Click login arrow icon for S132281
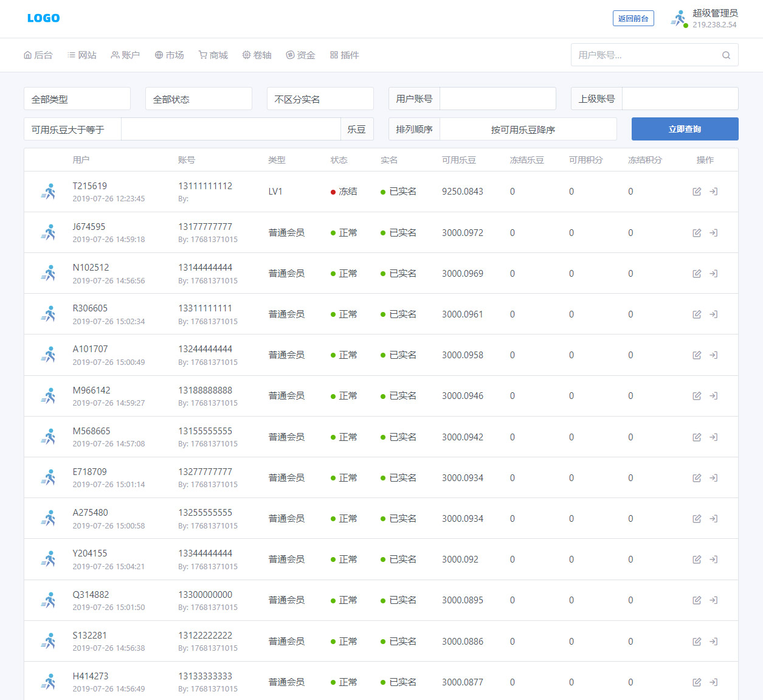The height and width of the screenshot is (700, 763). [x=714, y=642]
